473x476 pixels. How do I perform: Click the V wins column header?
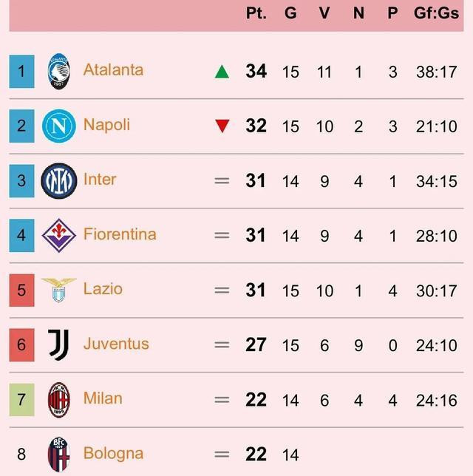click(324, 13)
